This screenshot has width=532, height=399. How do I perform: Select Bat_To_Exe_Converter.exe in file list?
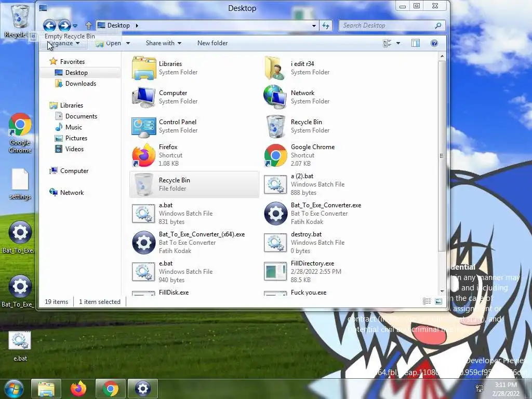tap(326, 214)
